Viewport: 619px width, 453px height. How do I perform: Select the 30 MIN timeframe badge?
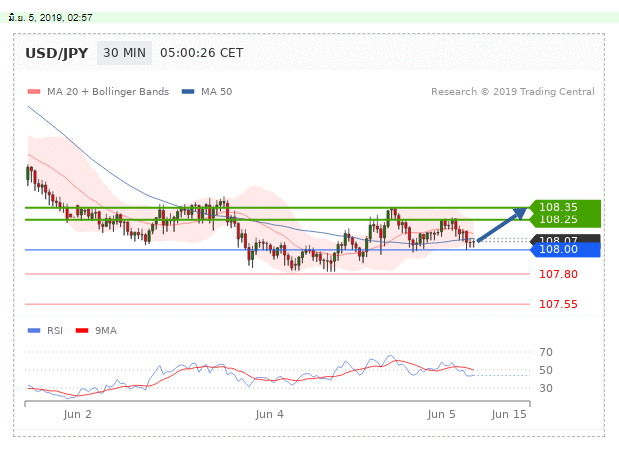[123, 52]
